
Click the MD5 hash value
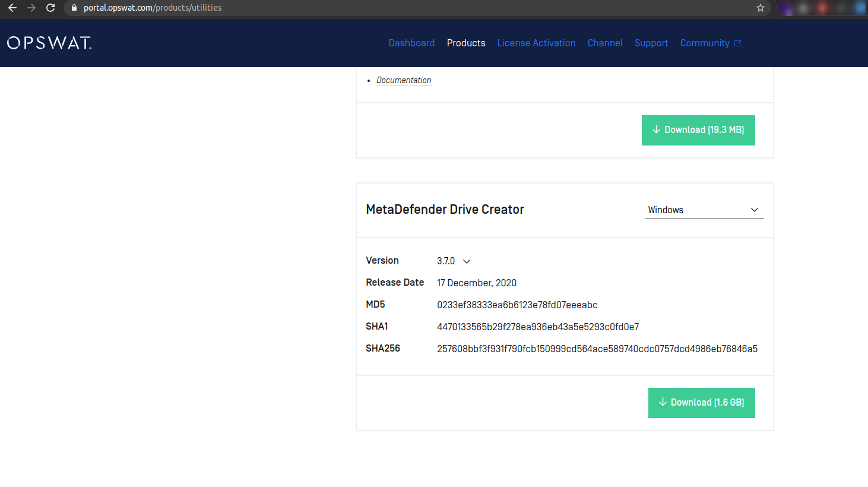517,305
